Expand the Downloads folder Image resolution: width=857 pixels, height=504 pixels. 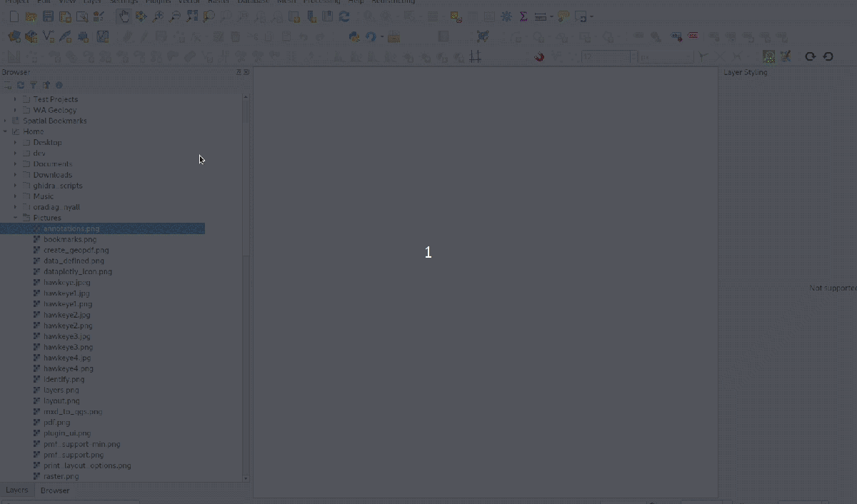[x=15, y=175]
